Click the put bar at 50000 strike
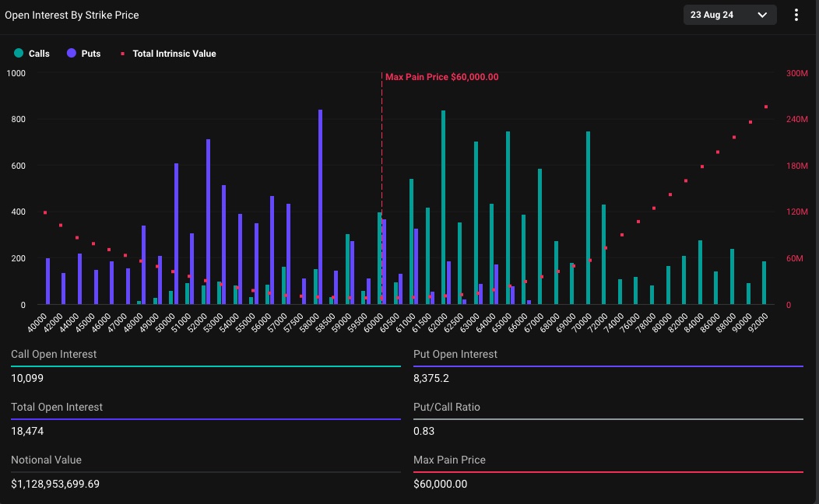Image resolution: width=819 pixels, height=504 pixels. tap(176, 233)
